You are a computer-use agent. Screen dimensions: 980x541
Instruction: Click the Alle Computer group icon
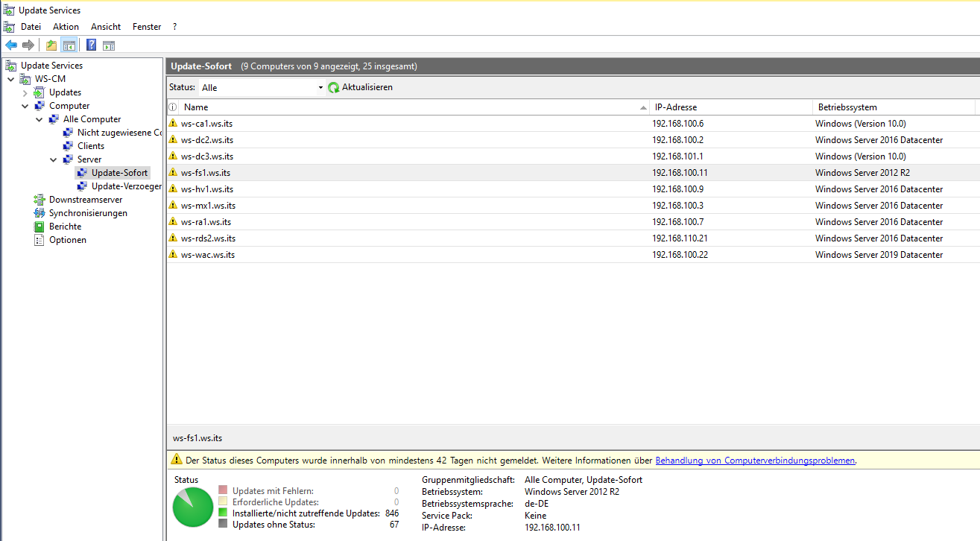(54, 119)
